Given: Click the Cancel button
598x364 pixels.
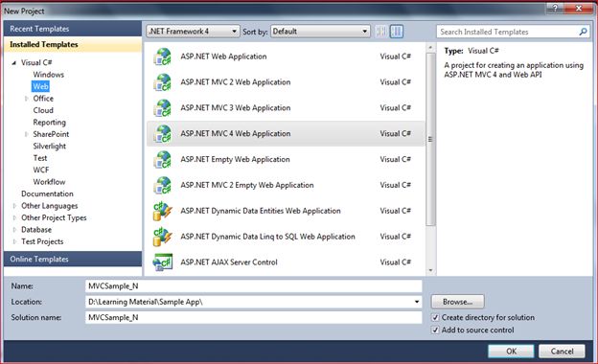Looking at the screenshot, I should coord(562,352).
